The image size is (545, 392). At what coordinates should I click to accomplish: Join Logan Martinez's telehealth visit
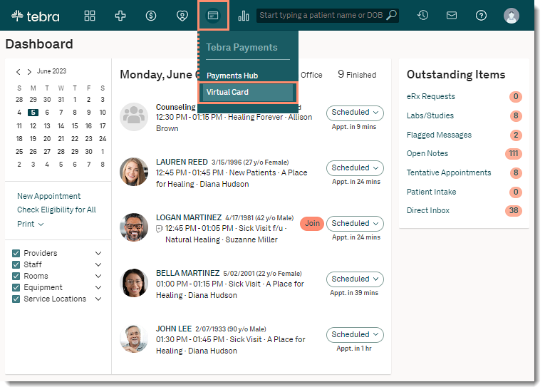[x=312, y=223]
